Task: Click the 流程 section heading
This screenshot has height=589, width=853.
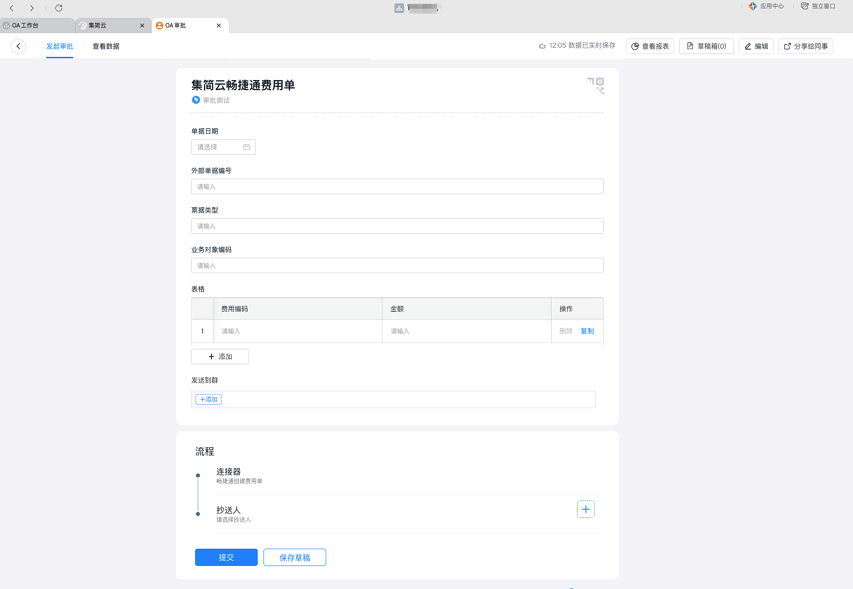Action: pyautogui.click(x=205, y=451)
